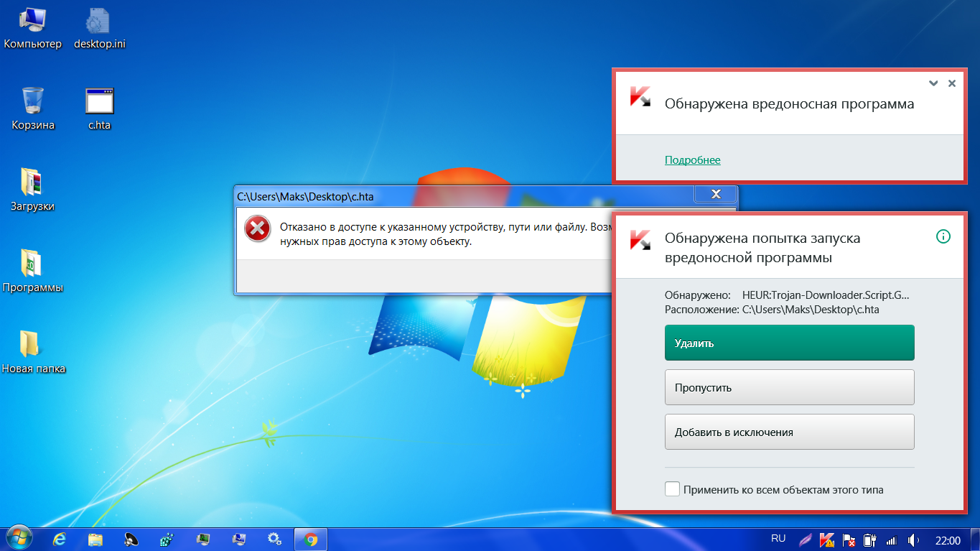Open Windows Explorer from the taskbar
The height and width of the screenshot is (551, 980).
pyautogui.click(x=95, y=539)
